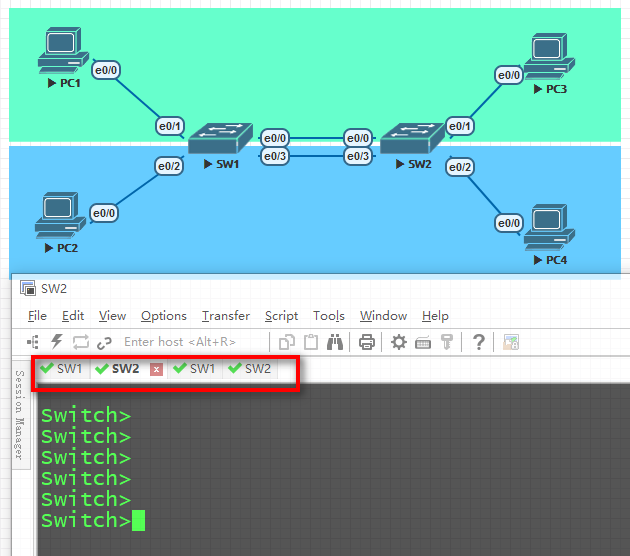
Task: Open the Tools menu
Action: [329, 316]
